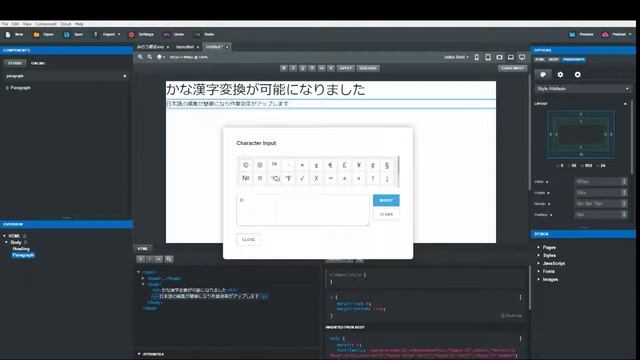Viewport: 640px width, 360px height.
Task: Open the View menu
Action: pos(27,24)
